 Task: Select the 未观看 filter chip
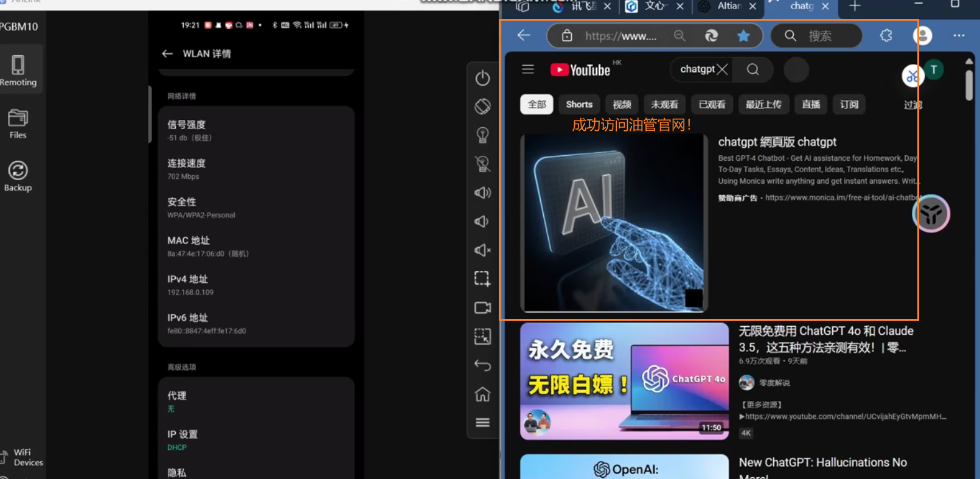click(665, 104)
